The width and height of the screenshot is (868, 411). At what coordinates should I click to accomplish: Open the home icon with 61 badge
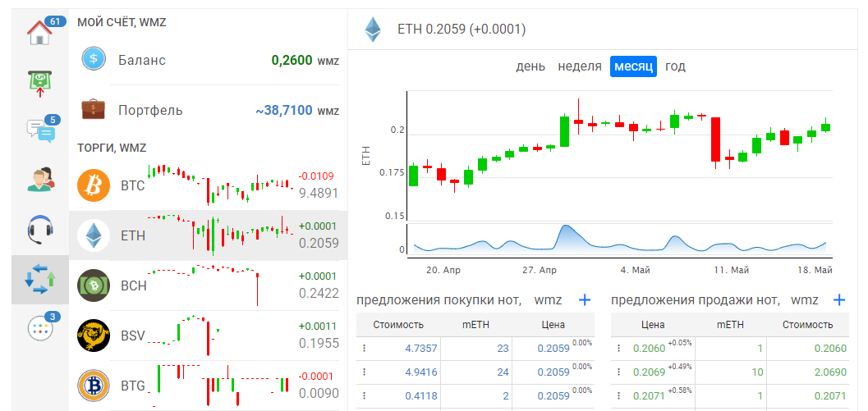coord(40,33)
